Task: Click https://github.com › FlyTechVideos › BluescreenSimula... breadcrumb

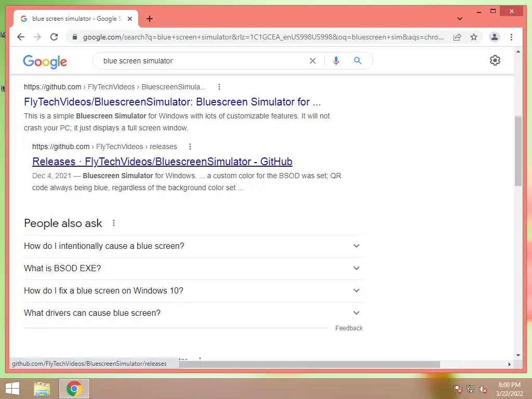Action: (x=115, y=87)
